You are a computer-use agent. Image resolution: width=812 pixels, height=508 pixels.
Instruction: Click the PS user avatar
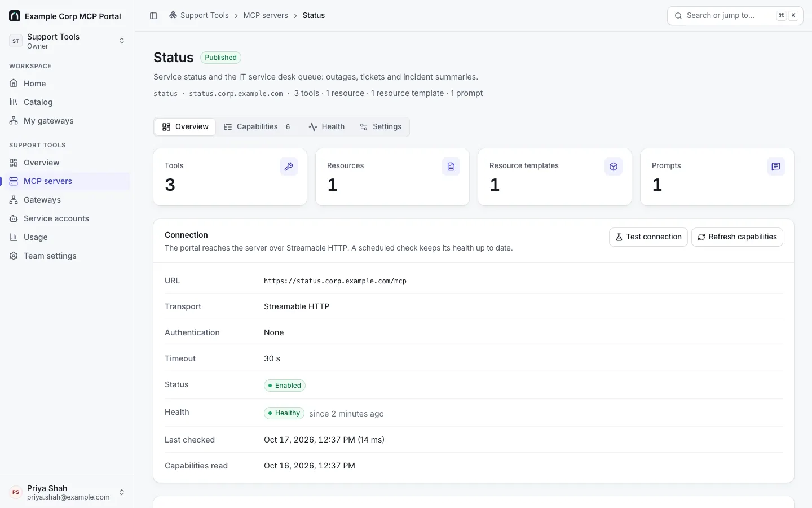[x=16, y=492]
